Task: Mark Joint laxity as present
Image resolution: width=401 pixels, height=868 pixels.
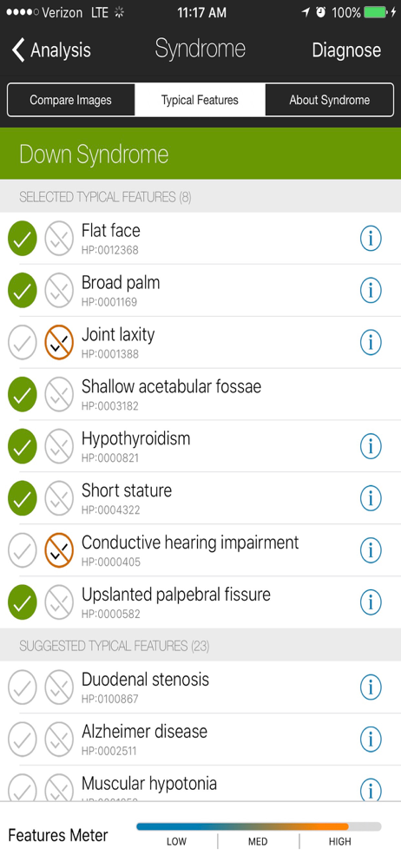Action: click(23, 343)
